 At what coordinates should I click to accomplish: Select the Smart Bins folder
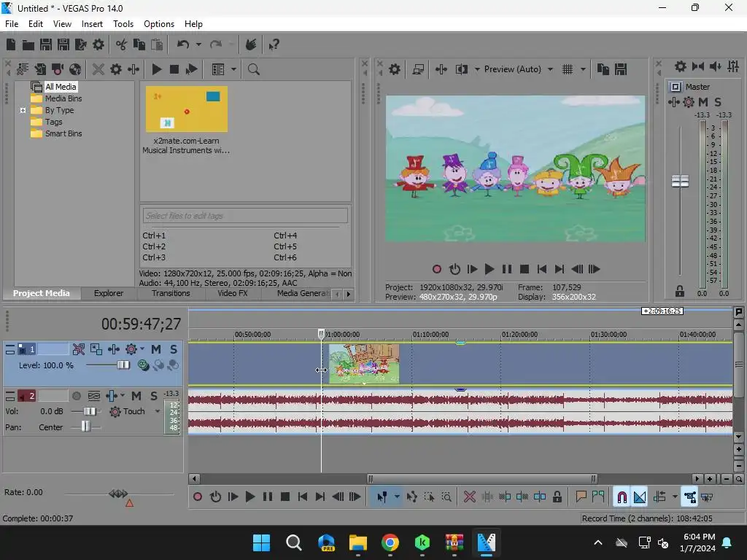pyautogui.click(x=63, y=134)
